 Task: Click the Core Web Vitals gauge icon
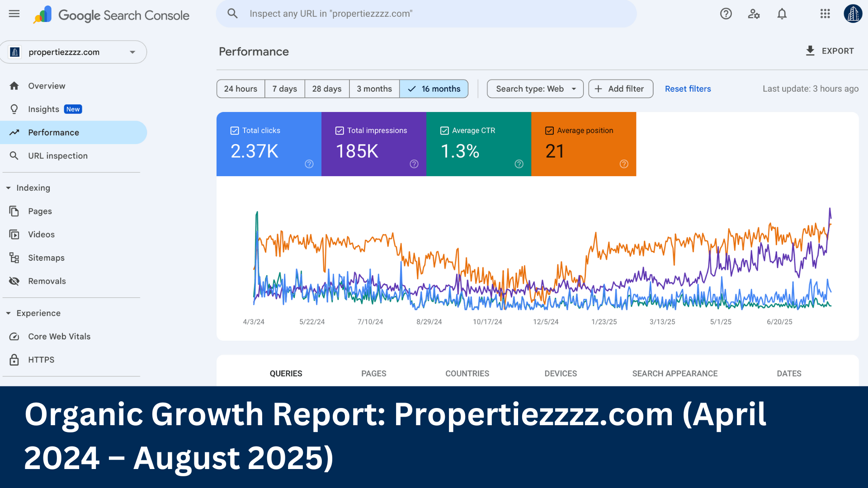click(x=14, y=337)
